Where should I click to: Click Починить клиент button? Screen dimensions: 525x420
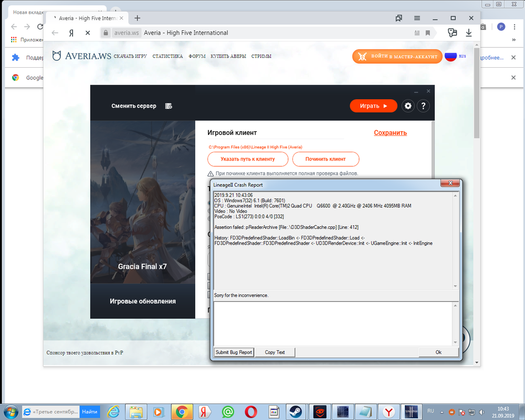coord(325,159)
